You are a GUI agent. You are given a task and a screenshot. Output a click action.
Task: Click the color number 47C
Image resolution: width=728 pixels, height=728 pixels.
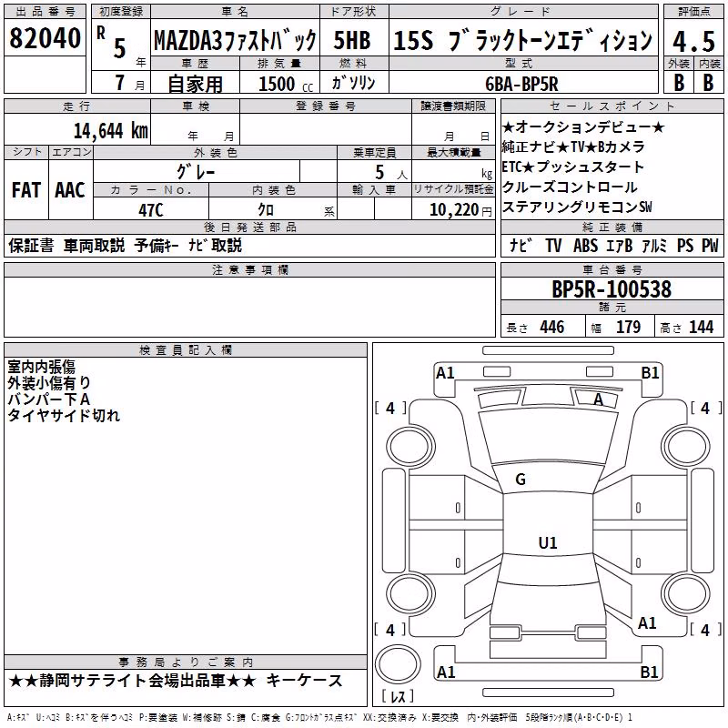[151, 210]
